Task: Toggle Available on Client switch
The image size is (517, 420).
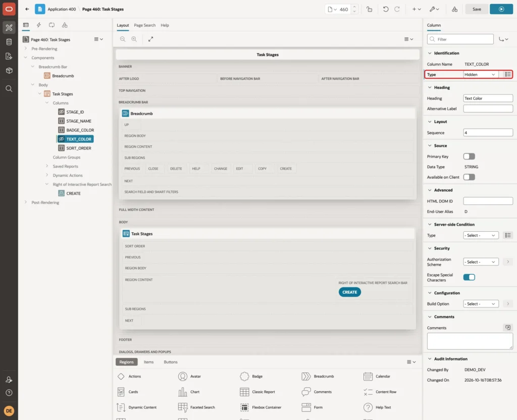Action: pos(469,177)
